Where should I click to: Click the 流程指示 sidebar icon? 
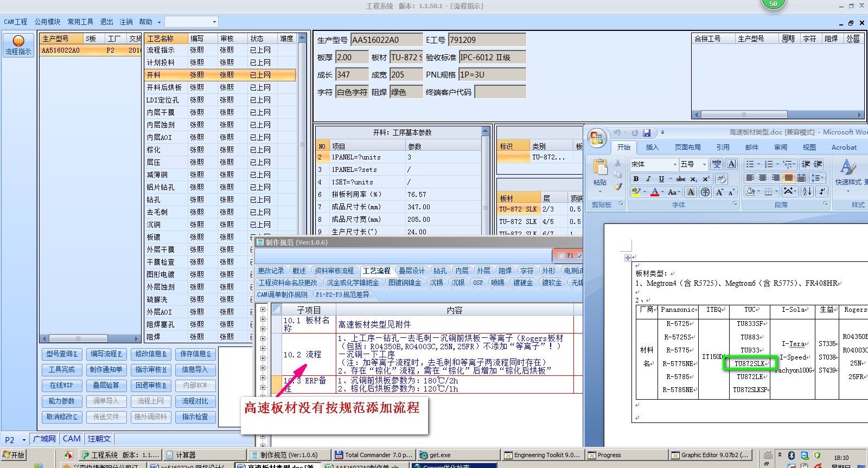coord(18,46)
